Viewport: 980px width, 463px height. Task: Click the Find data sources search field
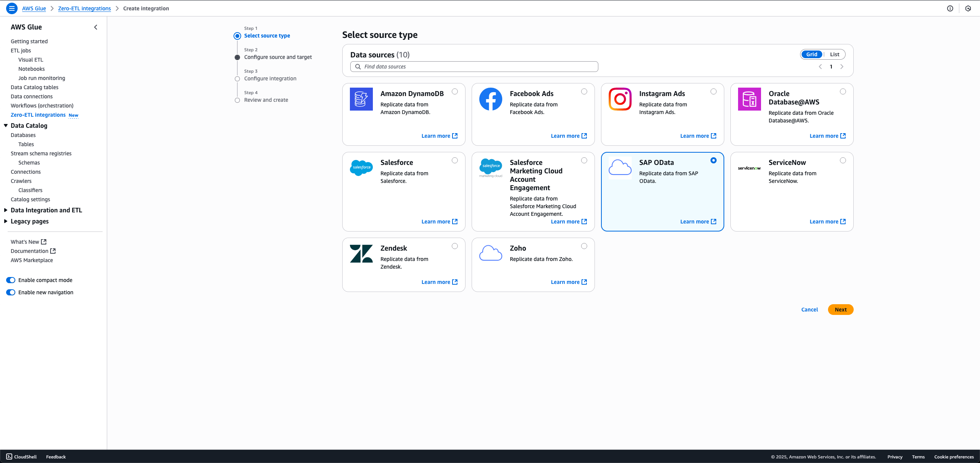474,67
